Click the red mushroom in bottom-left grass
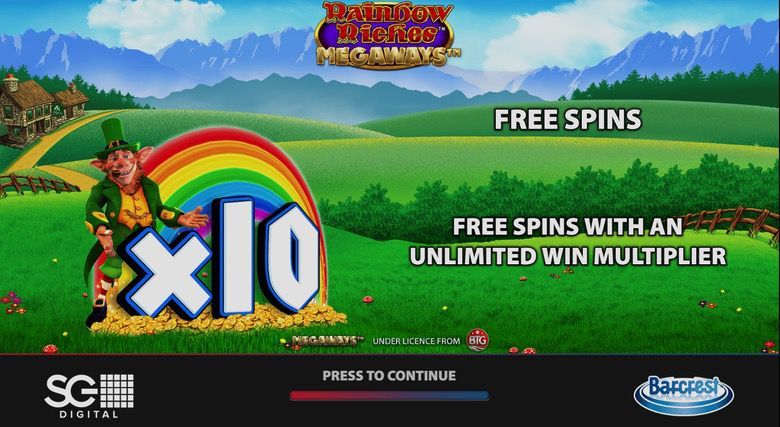 click(x=50, y=349)
